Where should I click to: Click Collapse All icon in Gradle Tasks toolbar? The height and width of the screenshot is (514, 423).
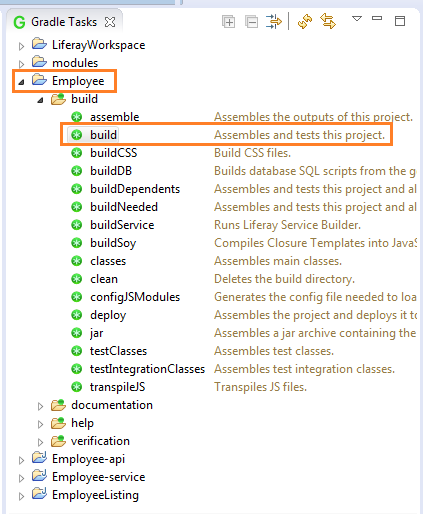point(251,22)
